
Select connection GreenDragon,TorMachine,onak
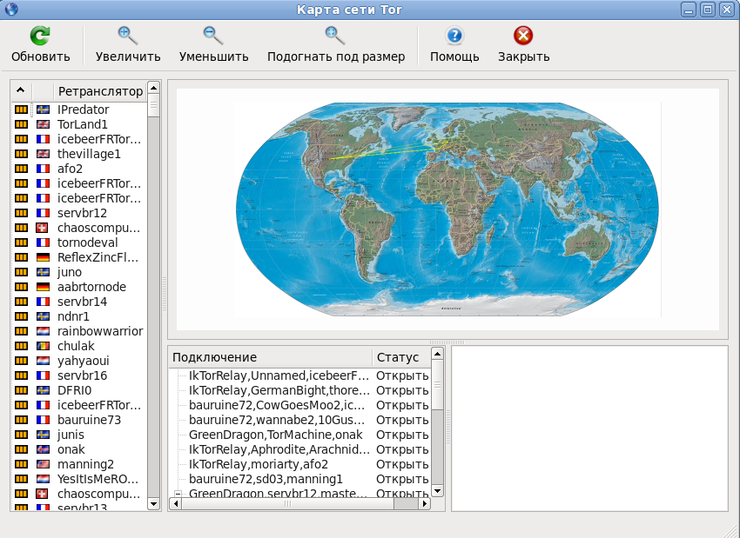point(280,435)
